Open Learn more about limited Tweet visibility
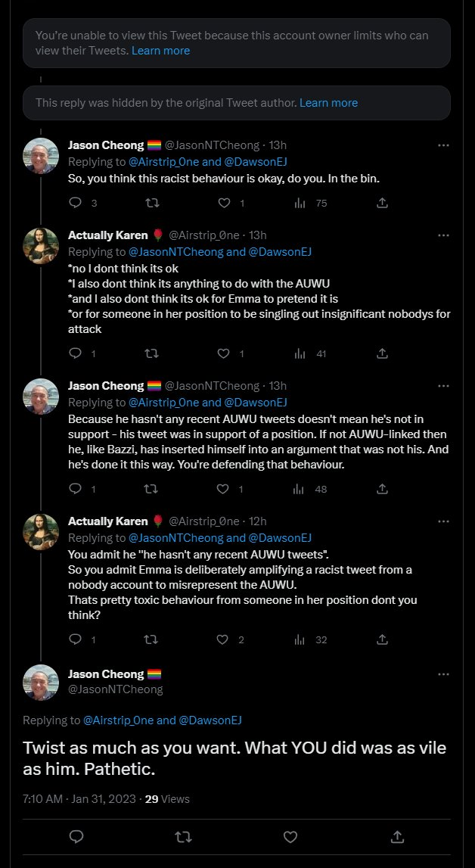The width and height of the screenshot is (475, 868). coord(160,51)
